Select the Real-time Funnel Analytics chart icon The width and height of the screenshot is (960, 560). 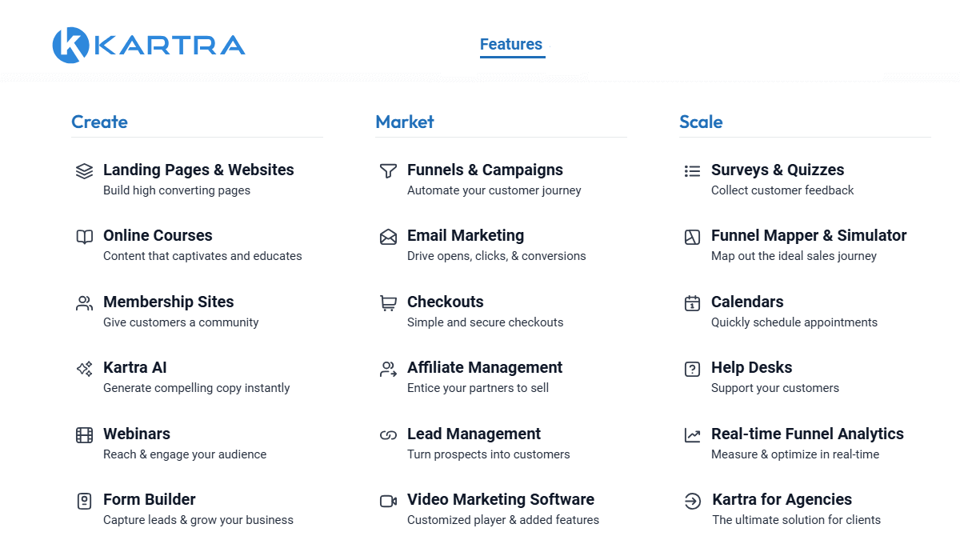[692, 434]
